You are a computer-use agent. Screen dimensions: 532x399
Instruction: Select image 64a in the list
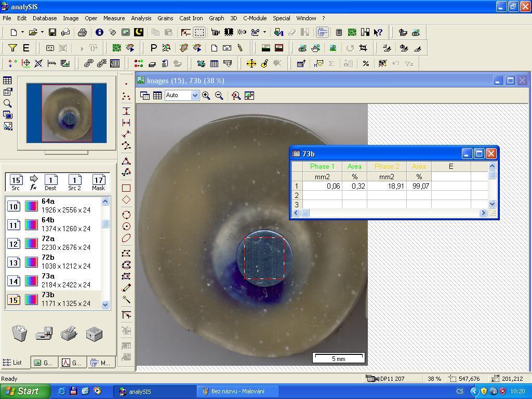[54, 206]
